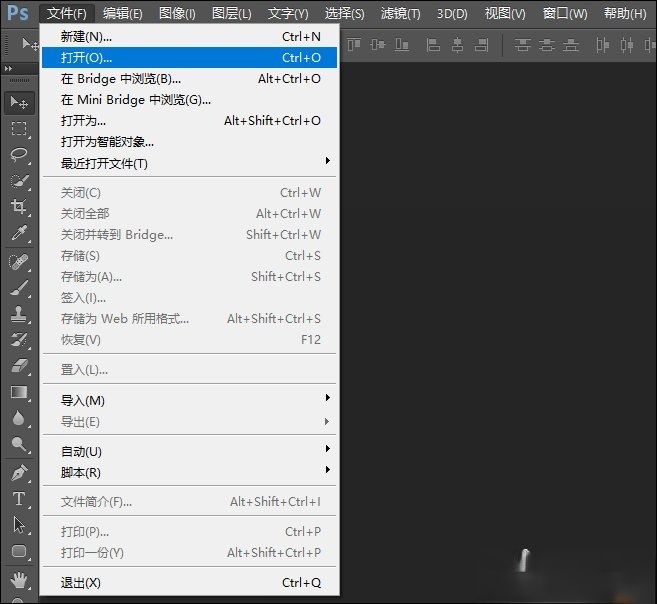The height and width of the screenshot is (604, 657).
Task: Expand the 自动(U) submenu
Action: tap(189, 451)
